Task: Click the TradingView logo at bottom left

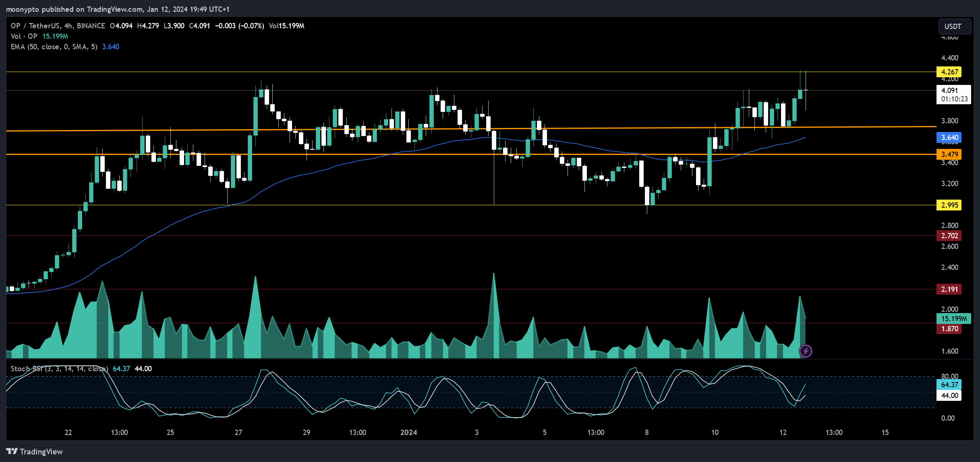Action: click(x=35, y=452)
